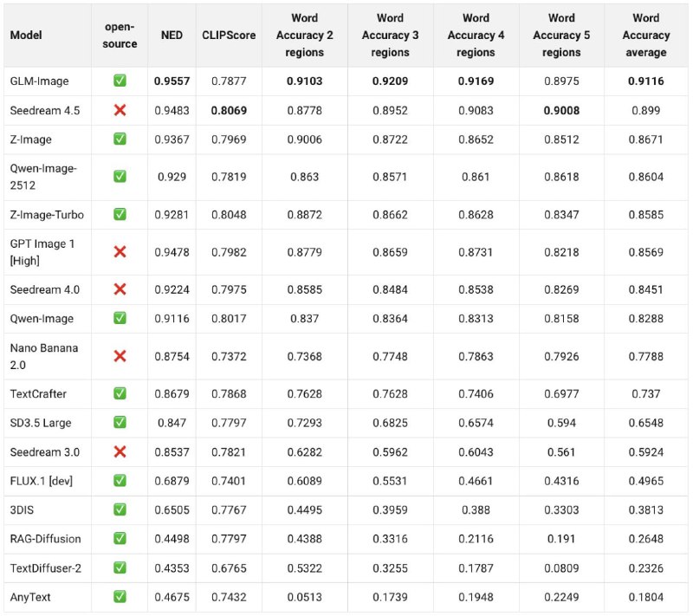Click the green checkmark for RAG-Diffusion

click(x=120, y=539)
